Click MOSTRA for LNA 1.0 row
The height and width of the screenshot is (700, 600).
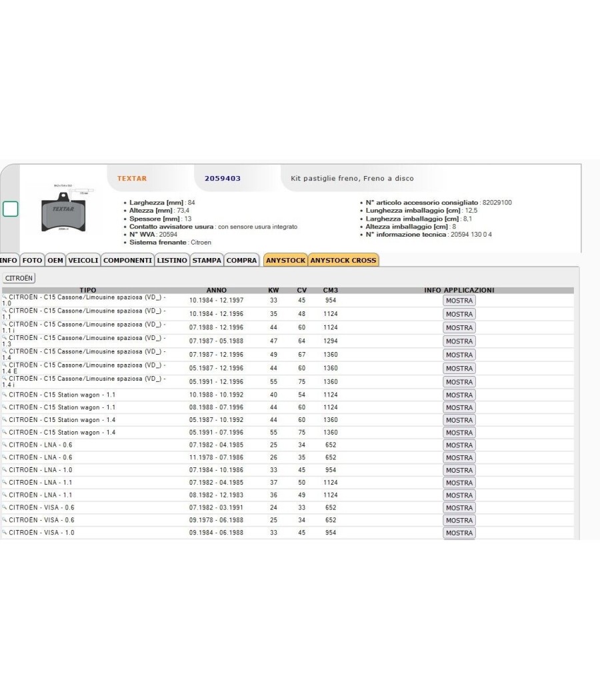pos(459,470)
